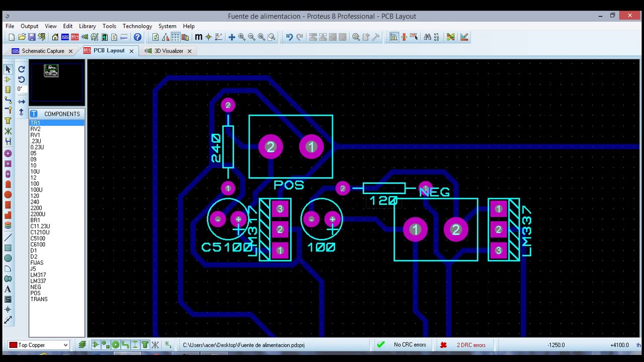Go to the Home page icon

click(55, 37)
